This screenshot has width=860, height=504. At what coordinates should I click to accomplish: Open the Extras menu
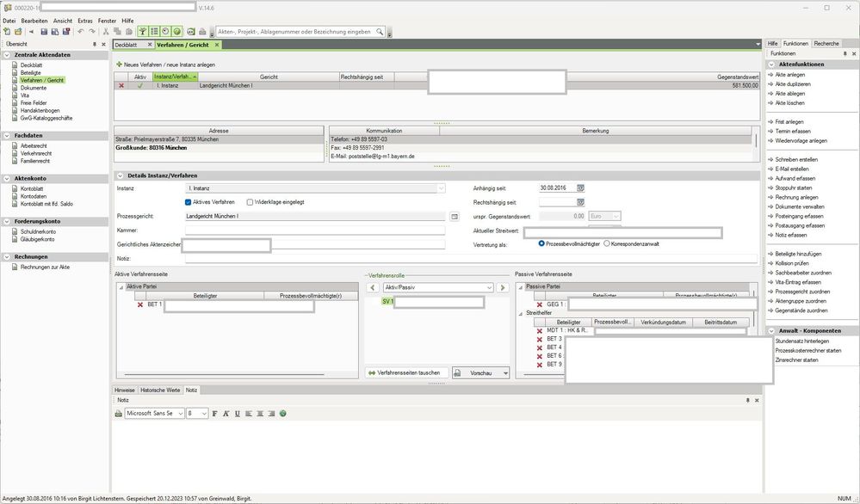(x=85, y=20)
